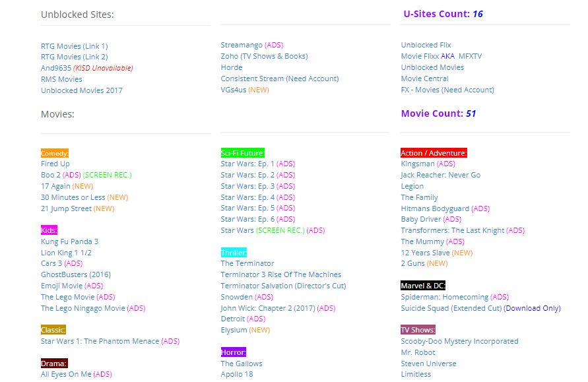588x382 pixels.
Task: Open Jack Reacher: Never Go
Action: [441, 175]
